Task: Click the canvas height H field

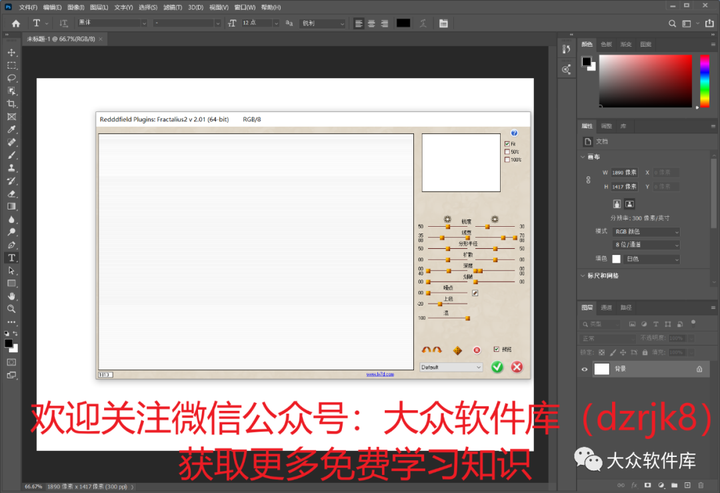Action: [x=624, y=187]
